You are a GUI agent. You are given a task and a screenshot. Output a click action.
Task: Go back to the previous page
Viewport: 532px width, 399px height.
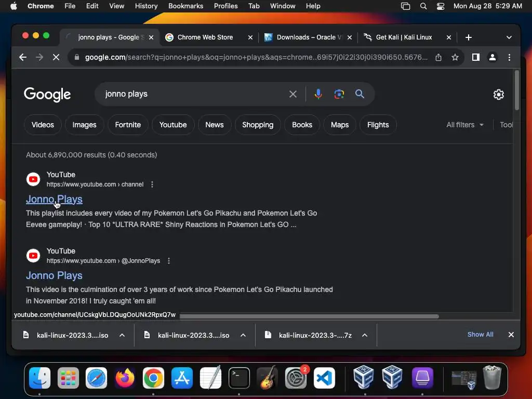click(x=23, y=57)
